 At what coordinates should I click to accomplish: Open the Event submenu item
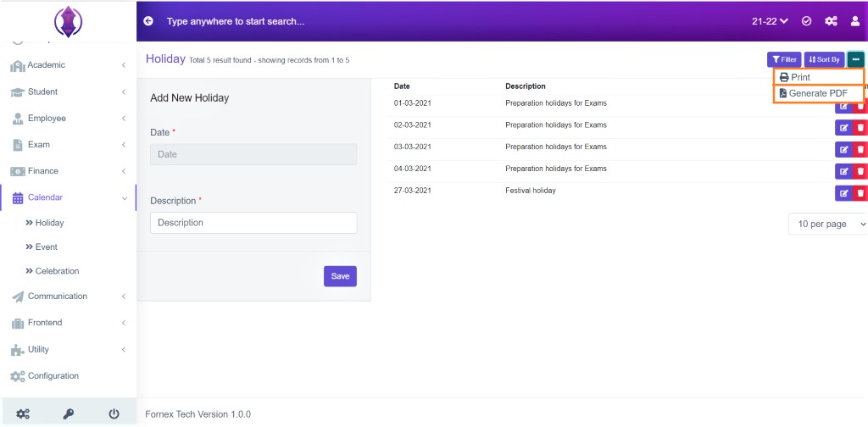click(42, 247)
